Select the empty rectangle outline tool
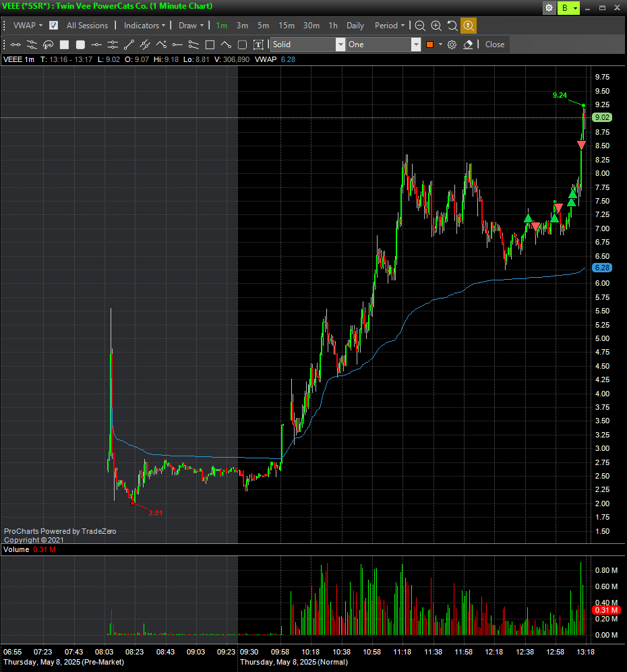This screenshot has width=627, height=672. point(210,44)
